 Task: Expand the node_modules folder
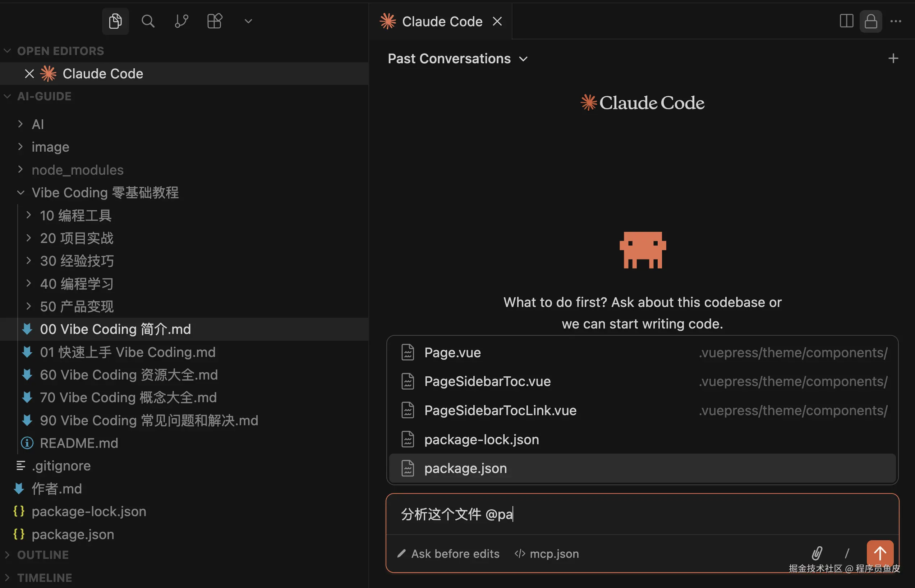point(78,170)
